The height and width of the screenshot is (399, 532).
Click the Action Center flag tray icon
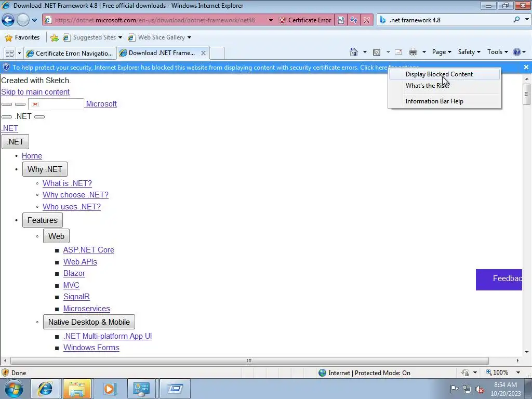pos(454,389)
